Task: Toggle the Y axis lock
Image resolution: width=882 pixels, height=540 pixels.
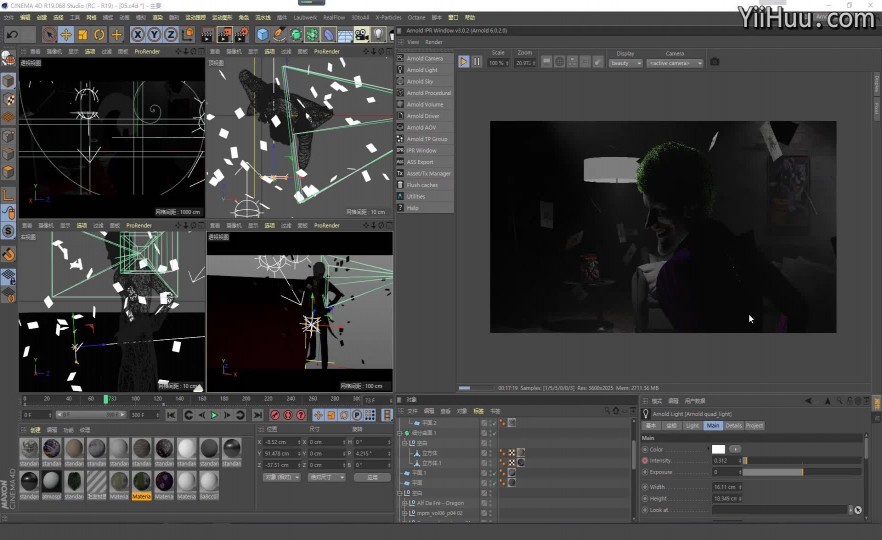Action: point(154,35)
